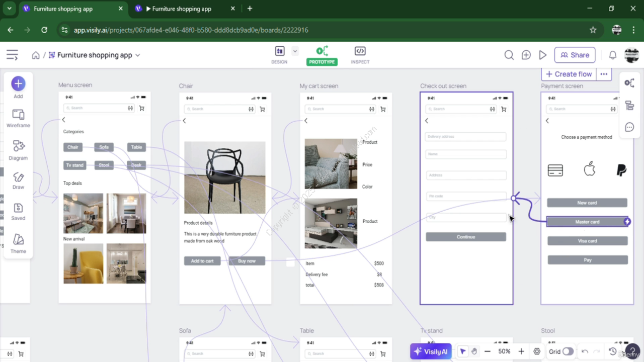This screenshot has height=362, width=644.
Task: Open the Diagram tool
Action: pos(18,150)
